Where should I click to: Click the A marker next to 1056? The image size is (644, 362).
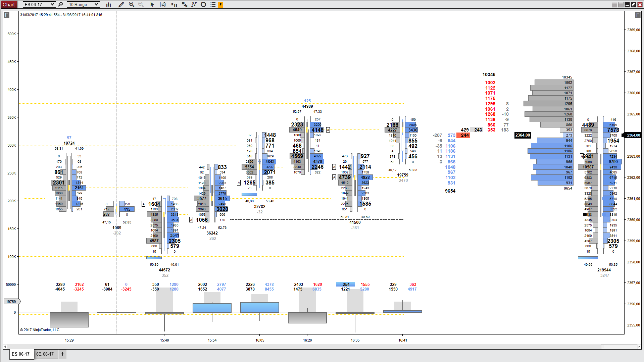(191, 220)
